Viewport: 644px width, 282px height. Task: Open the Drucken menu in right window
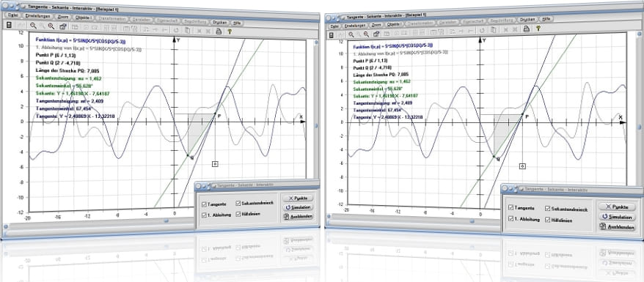527,20
